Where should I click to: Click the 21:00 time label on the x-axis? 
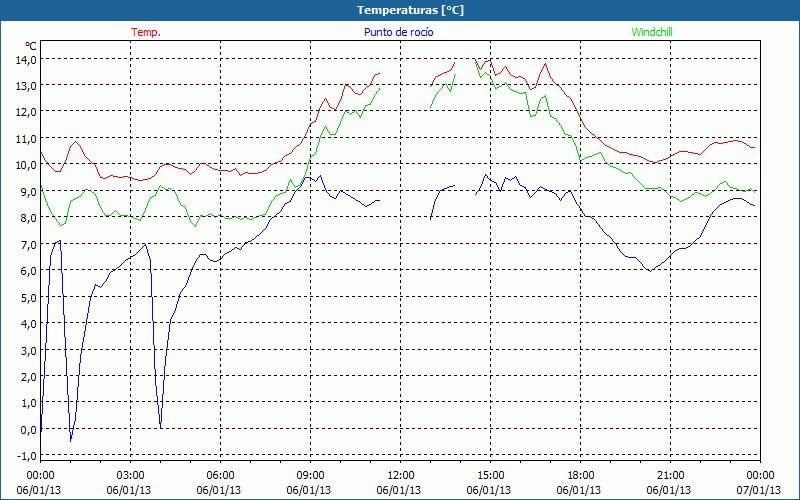[x=670, y=475]
